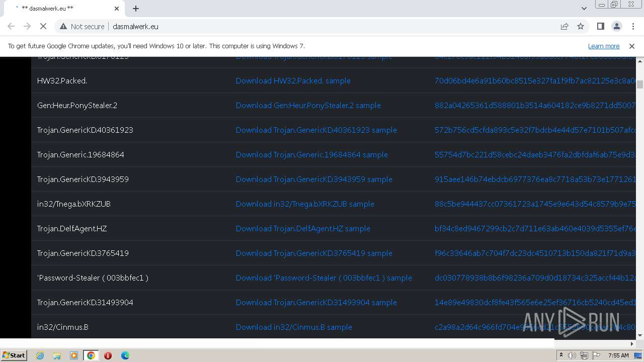
Task: Download HW32.Packed. sample link
Action: (293, 80)
